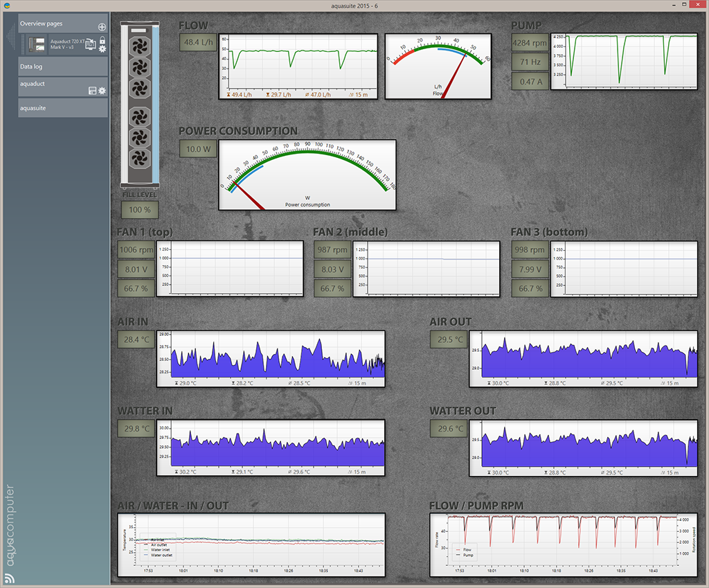Add a new overview page with plus icon

(x=102, y=26)
